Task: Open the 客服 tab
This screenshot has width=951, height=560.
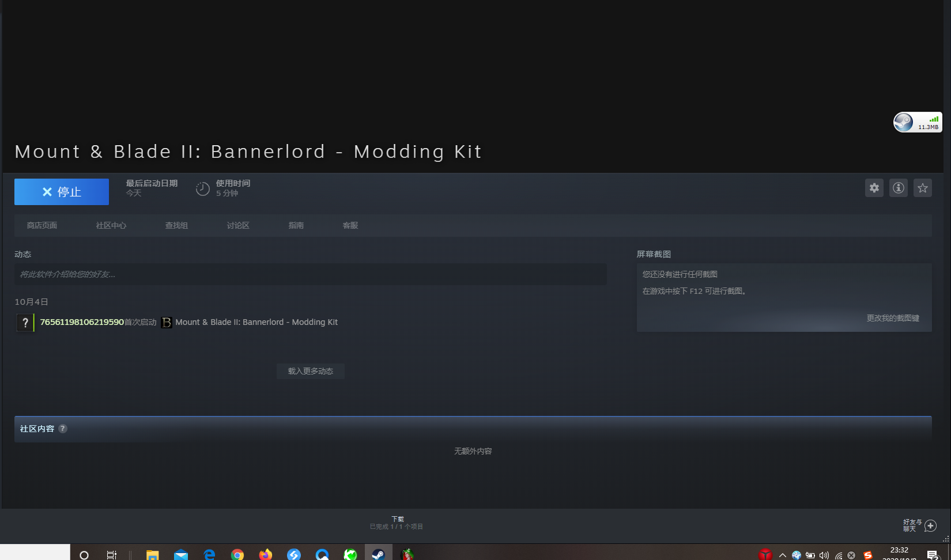Action: (x=350, y=225)
